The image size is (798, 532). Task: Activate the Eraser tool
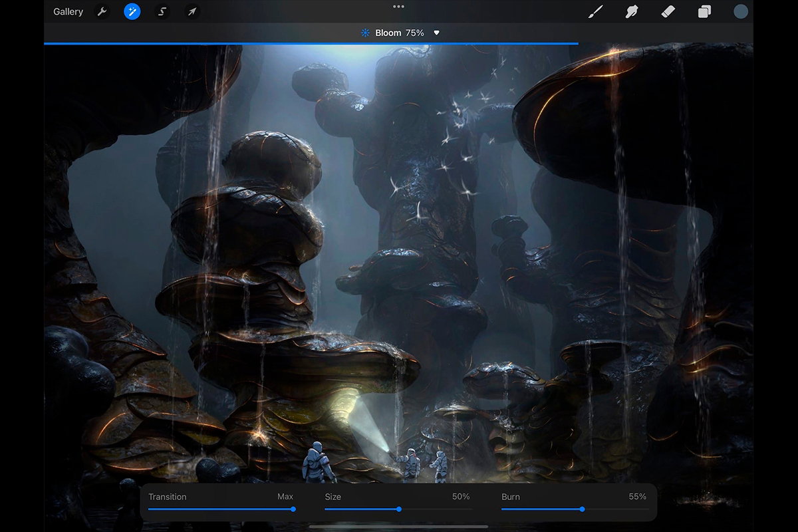[670, 11]
